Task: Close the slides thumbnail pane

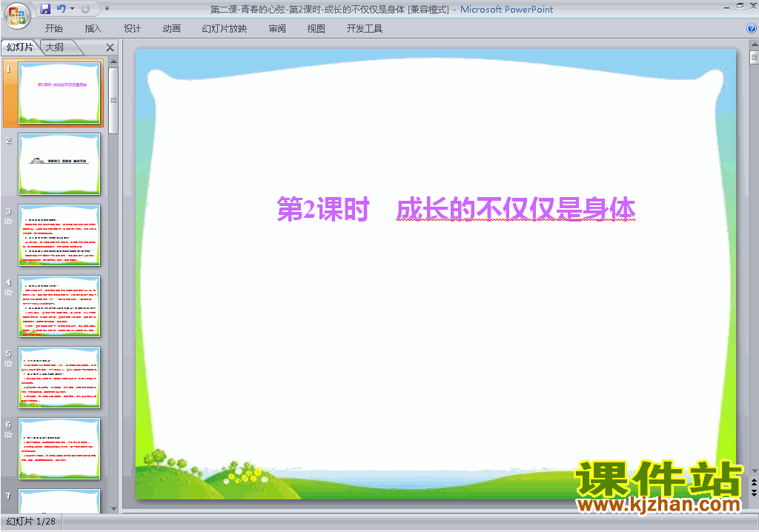Action: pyautogui.click(x=110, y=47)
